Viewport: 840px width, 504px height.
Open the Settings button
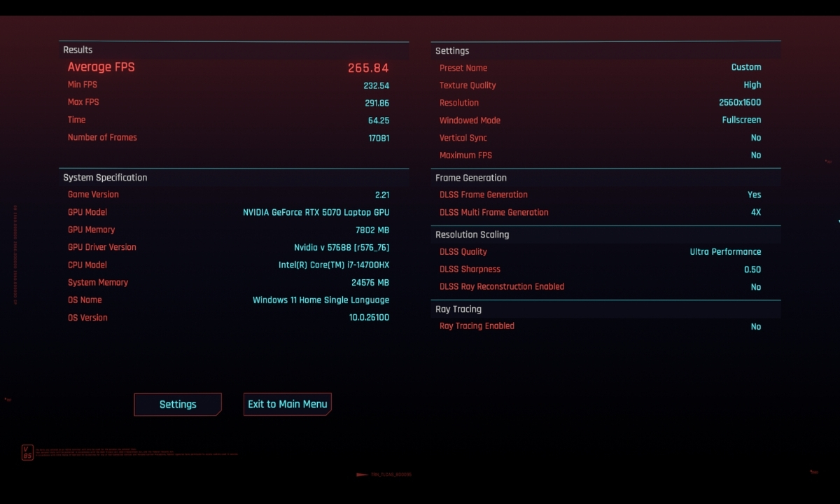(178, 404)
